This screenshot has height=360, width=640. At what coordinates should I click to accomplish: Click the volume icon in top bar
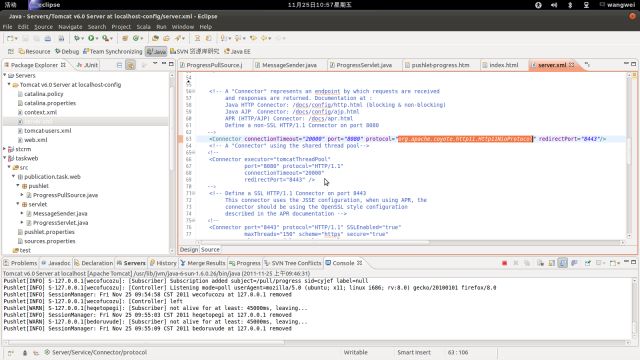pyautogui.click(x=554, y=5)
